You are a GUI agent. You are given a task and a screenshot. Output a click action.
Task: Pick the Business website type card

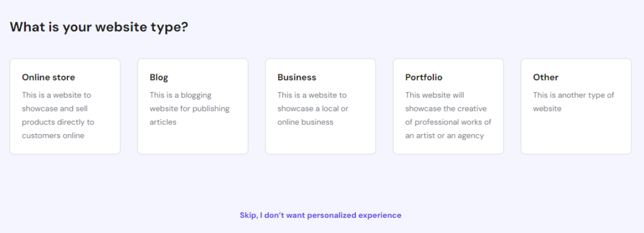point(320,106)
